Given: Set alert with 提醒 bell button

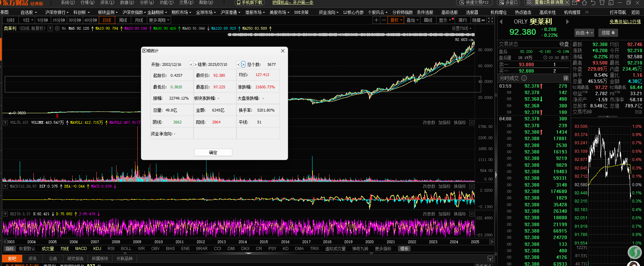Looking at the screenshot, I should click(x=608, y=33).
